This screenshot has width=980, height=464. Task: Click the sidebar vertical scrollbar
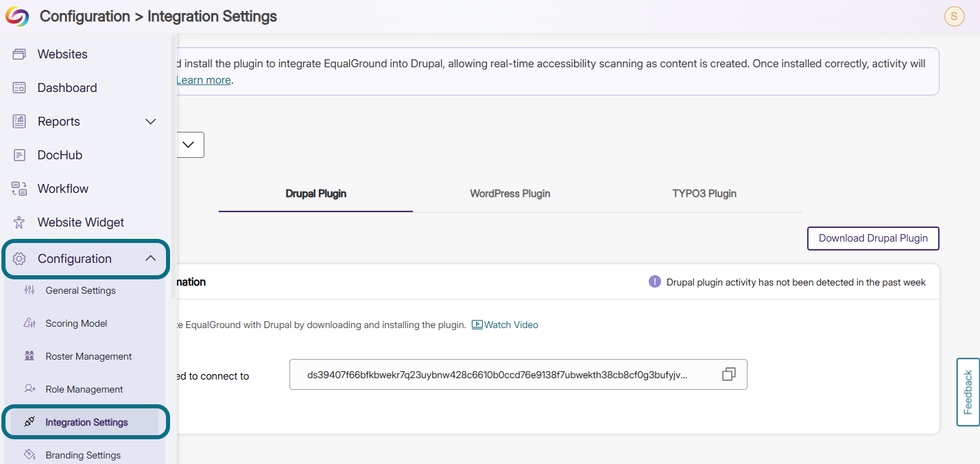tap(173, 165)
